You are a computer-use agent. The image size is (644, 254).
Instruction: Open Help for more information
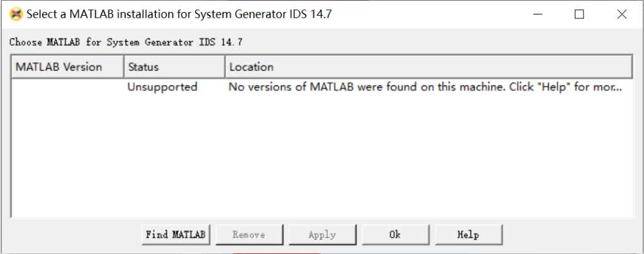[x=468, y=235]
